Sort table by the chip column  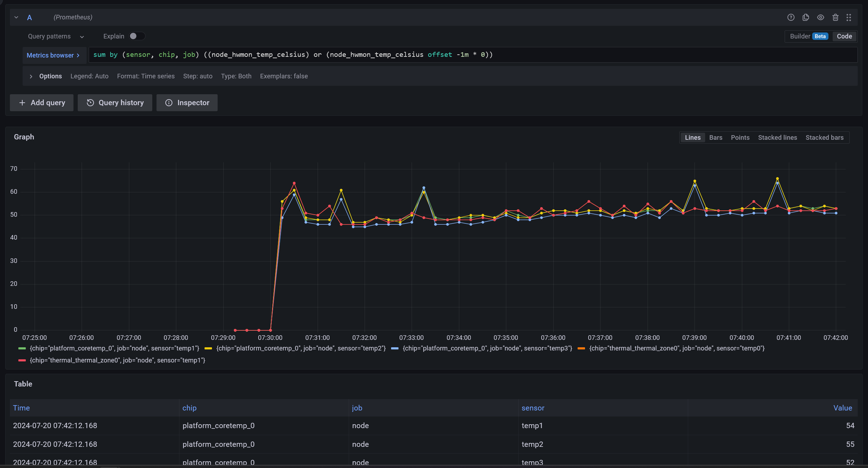pos(189,408)
